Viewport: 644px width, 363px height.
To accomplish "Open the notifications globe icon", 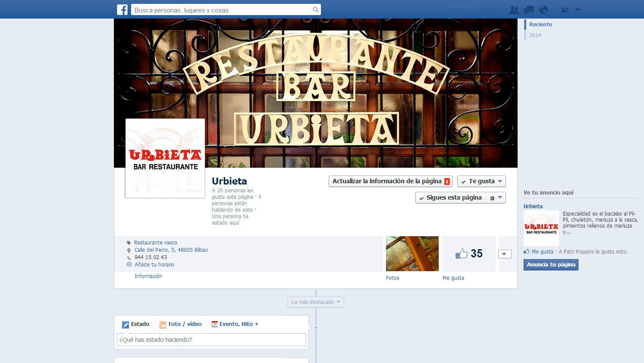I will (x=543, y=10).
